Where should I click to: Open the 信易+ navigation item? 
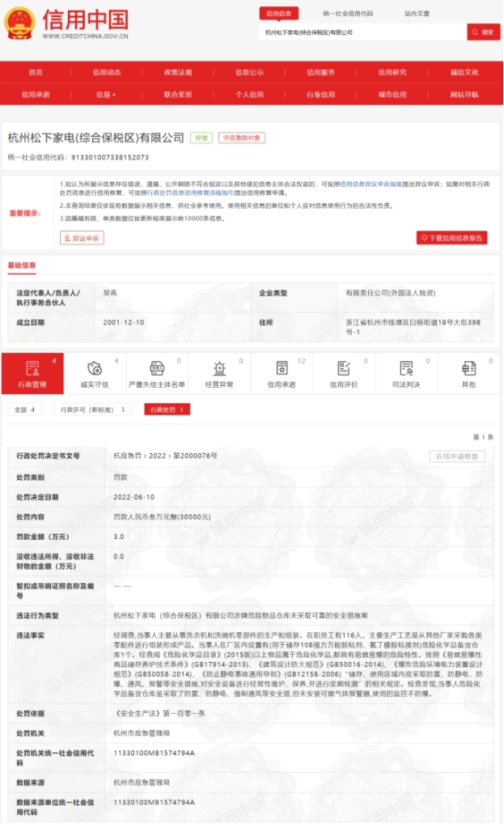(x=106, y=95)
